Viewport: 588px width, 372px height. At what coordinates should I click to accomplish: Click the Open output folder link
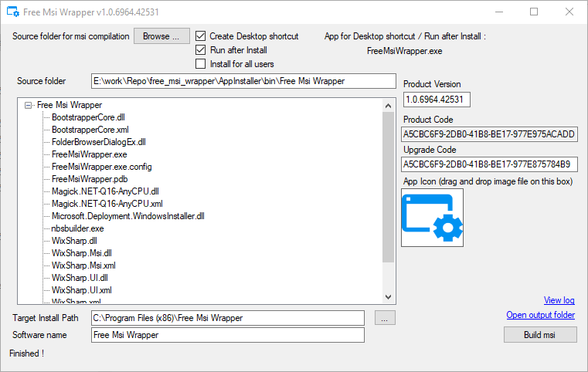[x=540, y=315]
